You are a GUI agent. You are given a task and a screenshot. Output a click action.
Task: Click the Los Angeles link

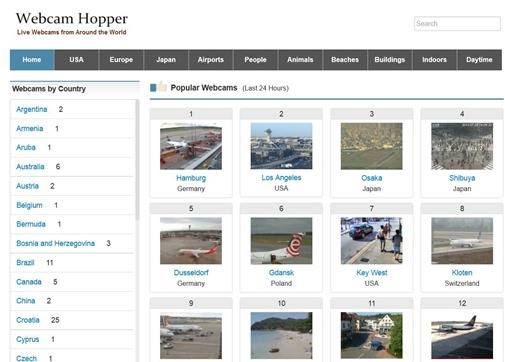pos(281,178)
